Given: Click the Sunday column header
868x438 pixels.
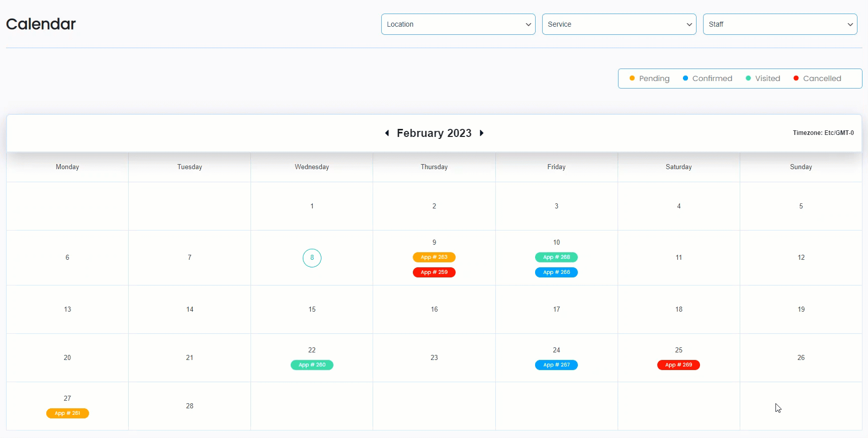Looking at the screenshot, I should click(x=801, y=167).
